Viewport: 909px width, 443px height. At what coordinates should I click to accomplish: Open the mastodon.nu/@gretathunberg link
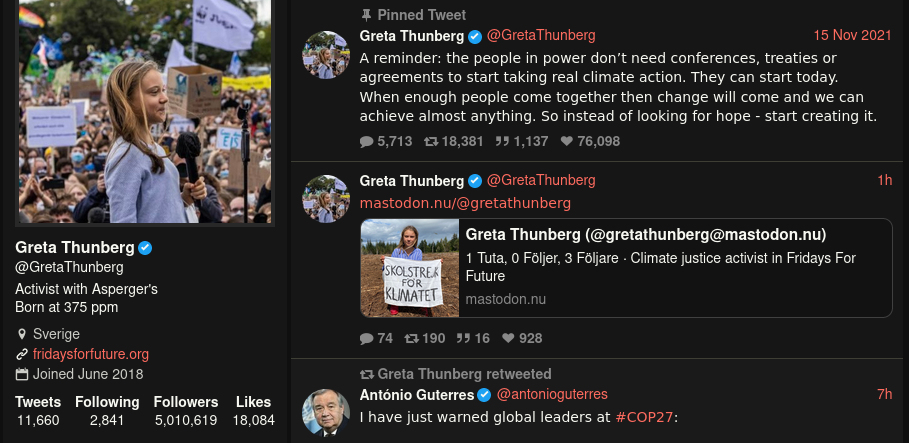click(x=465, y=203)
